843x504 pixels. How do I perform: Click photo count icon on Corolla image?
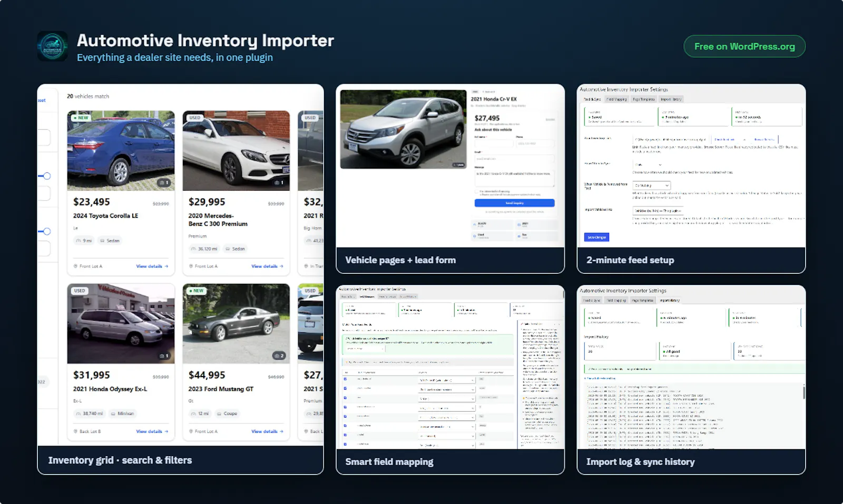164,183
